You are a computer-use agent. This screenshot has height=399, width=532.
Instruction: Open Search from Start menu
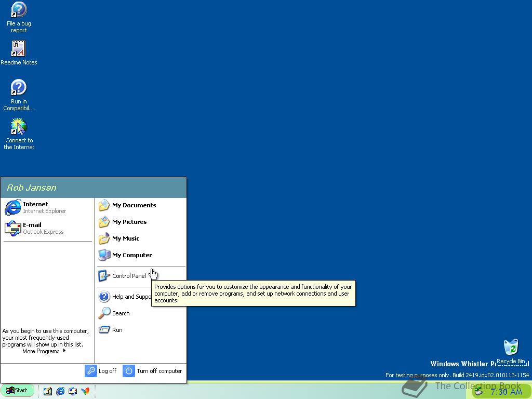click(141, 313)
